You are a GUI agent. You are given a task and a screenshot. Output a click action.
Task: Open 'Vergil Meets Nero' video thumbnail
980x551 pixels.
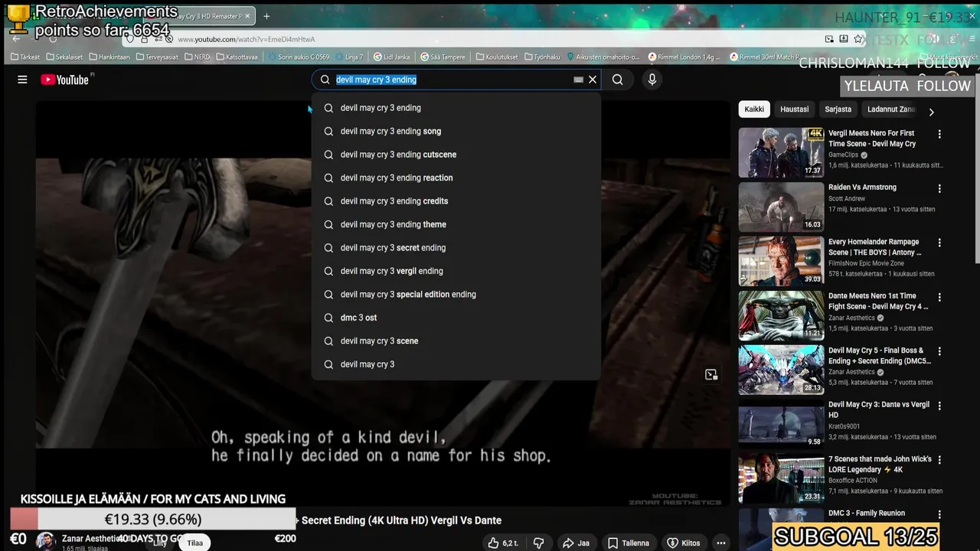781,152
